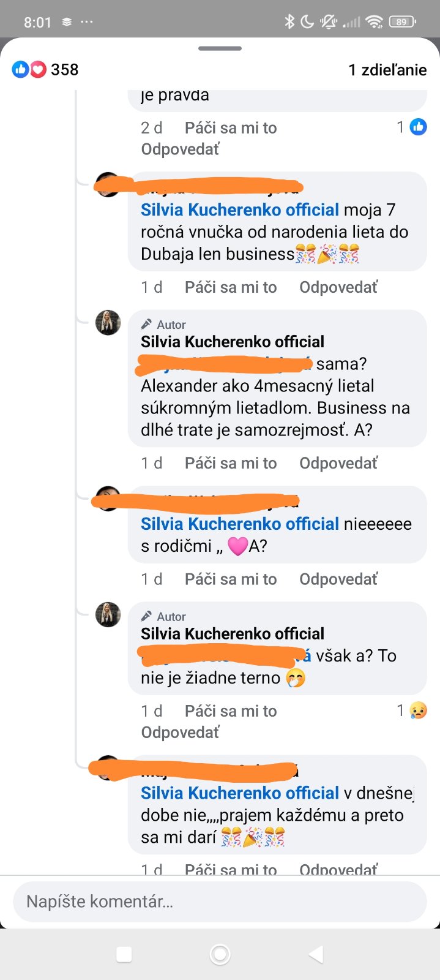
Task: Open Silvia Kucherenko official author name in the 'žiadne terno' reply
Action: [233, 633]
